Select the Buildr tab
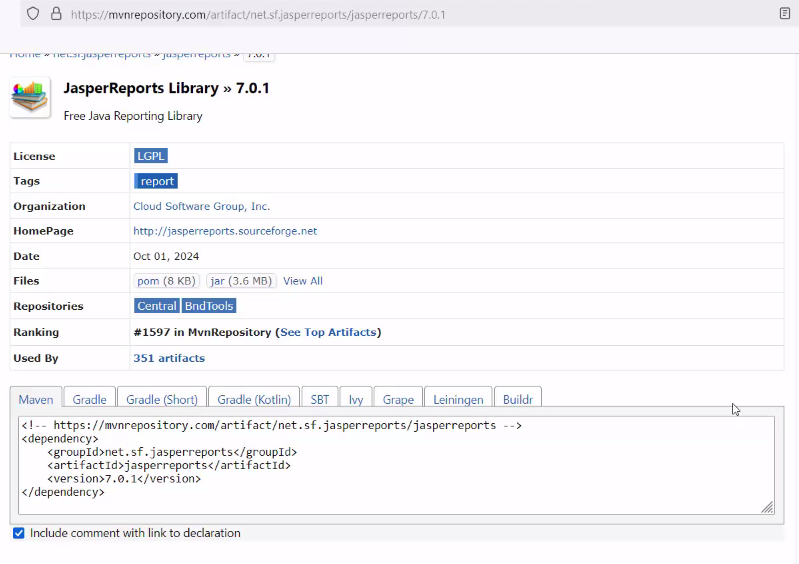799x564 pixels. coord(518,399)
